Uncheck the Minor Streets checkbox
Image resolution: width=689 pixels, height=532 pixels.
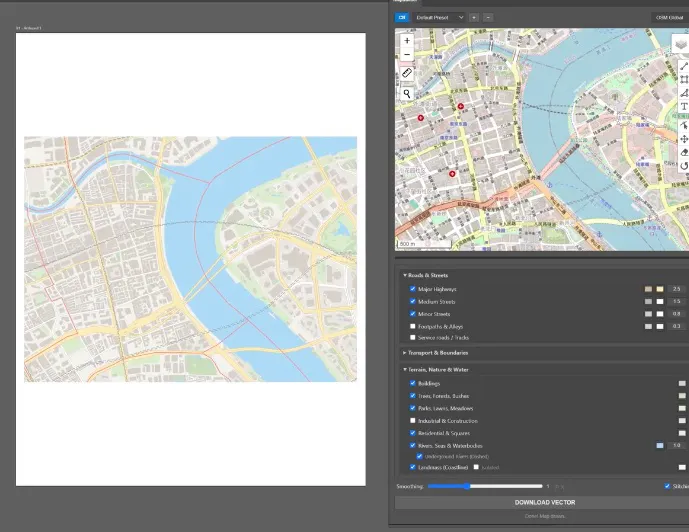(413, 314)
